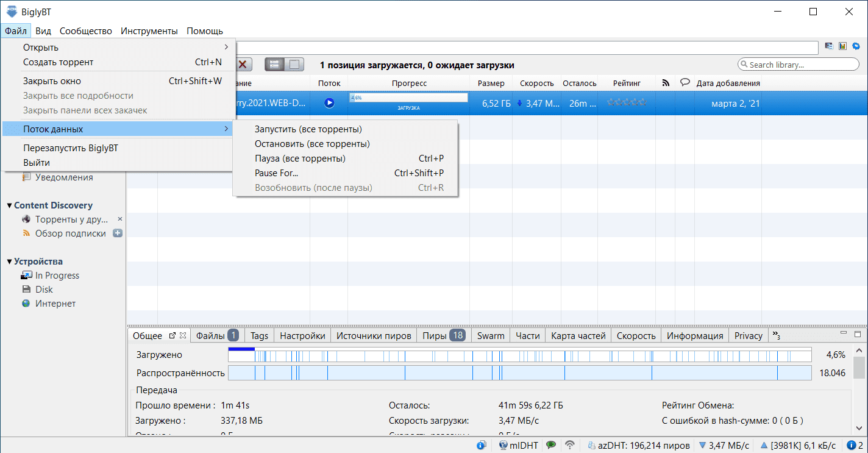868x453 pixels.
Task: Click the In Progress device icon
Action: point(26,276)
